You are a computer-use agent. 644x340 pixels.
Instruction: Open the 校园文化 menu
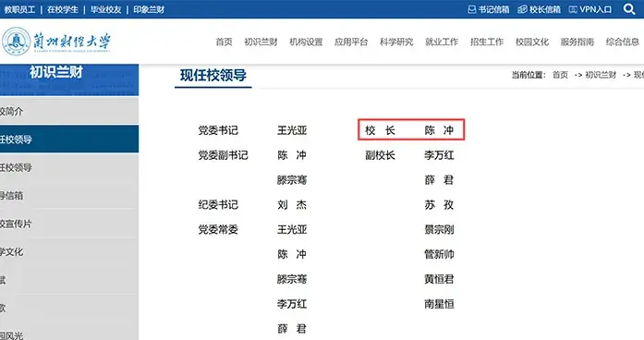pos(532,42)
